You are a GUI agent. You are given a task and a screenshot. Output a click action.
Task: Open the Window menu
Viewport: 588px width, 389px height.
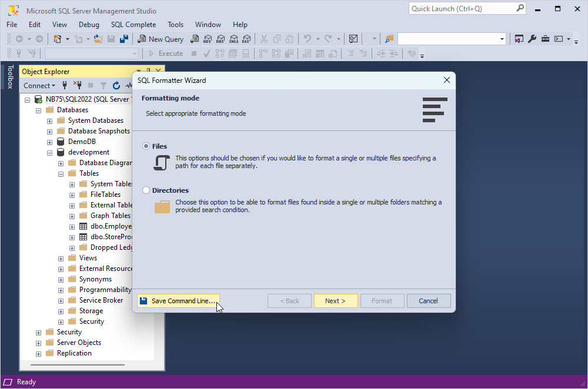[x=208, y=24]
